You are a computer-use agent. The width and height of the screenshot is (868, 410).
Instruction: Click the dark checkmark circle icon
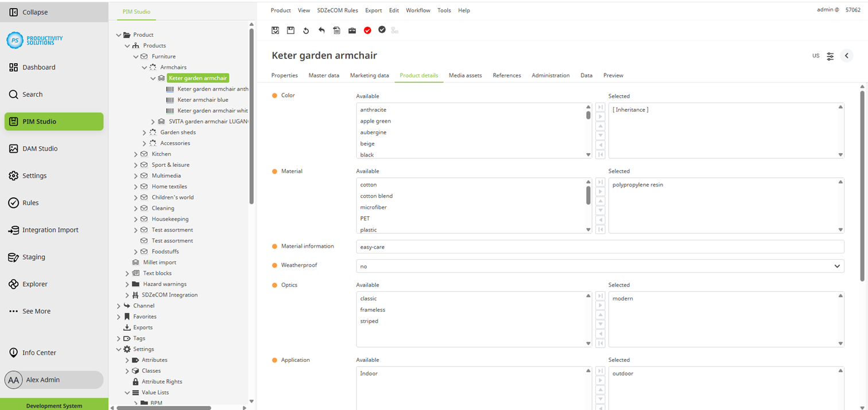point(382,30)
